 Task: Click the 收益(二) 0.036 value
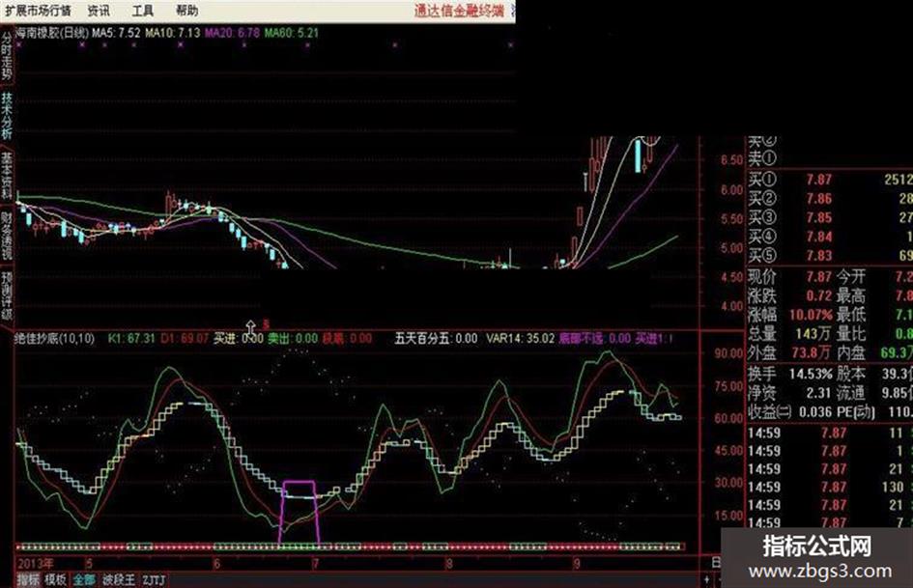[x=815, y=412]
